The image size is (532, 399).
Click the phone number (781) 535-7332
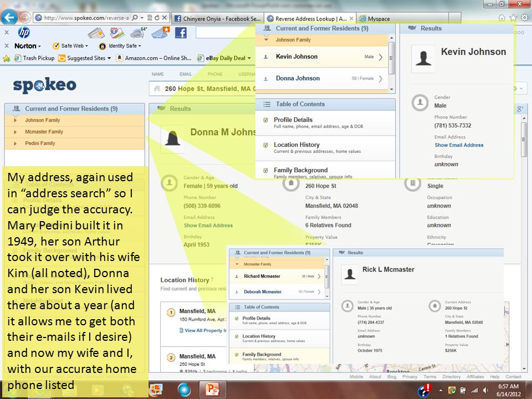453,126
